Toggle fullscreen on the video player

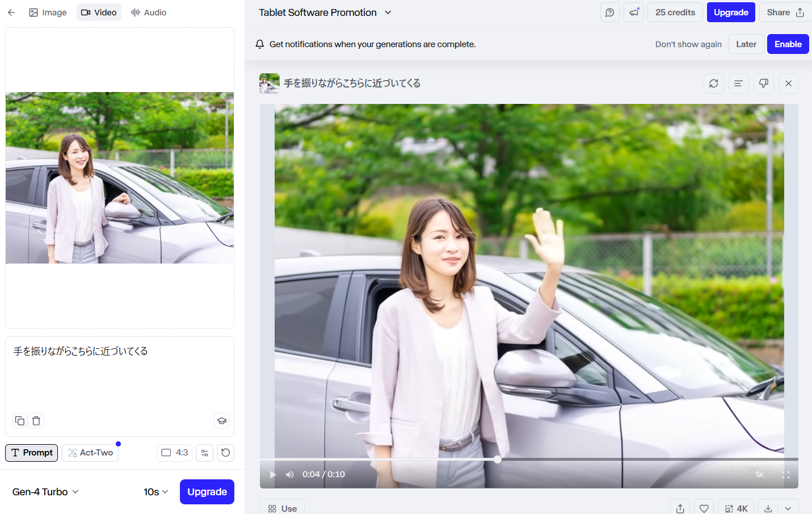click(x=785, y=475)
